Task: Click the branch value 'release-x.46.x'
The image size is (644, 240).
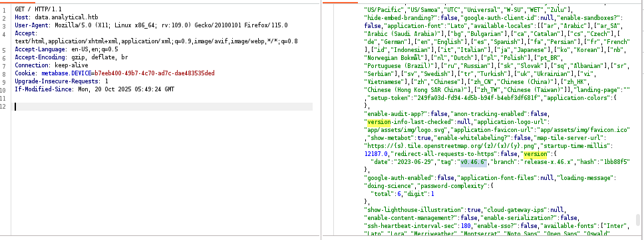Action: click(548, 162)
